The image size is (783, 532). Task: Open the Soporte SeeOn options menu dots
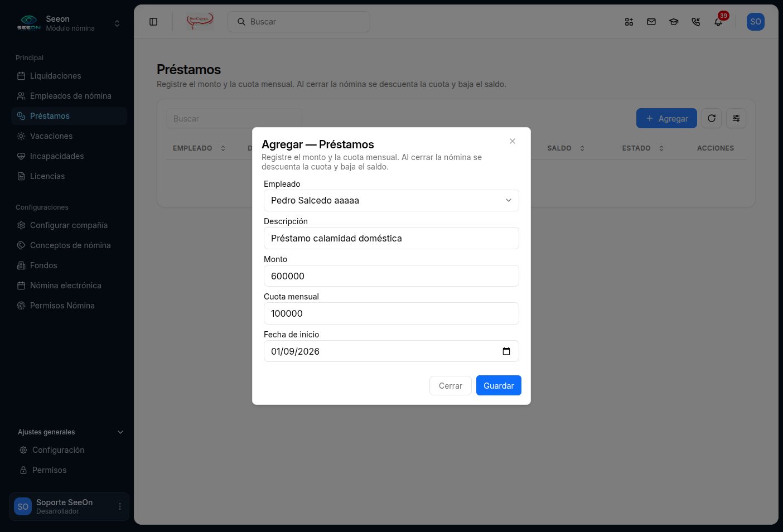pos(119,506)
